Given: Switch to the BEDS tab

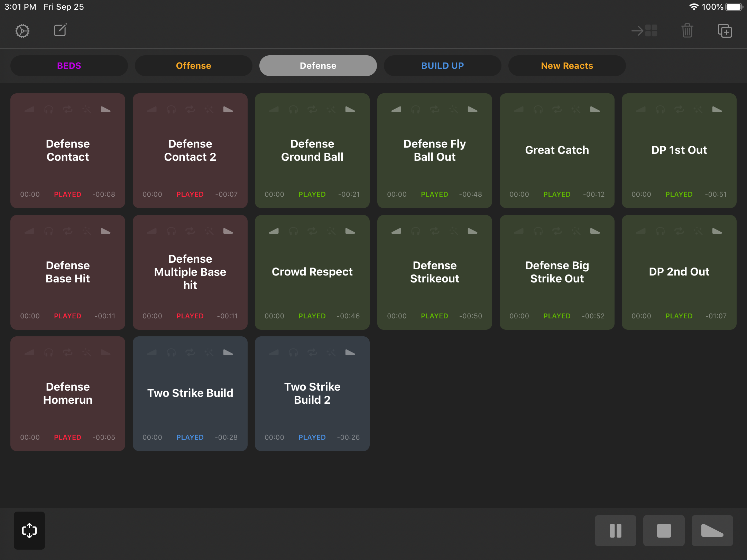Looking at the screenshot, I should [69, 66].
